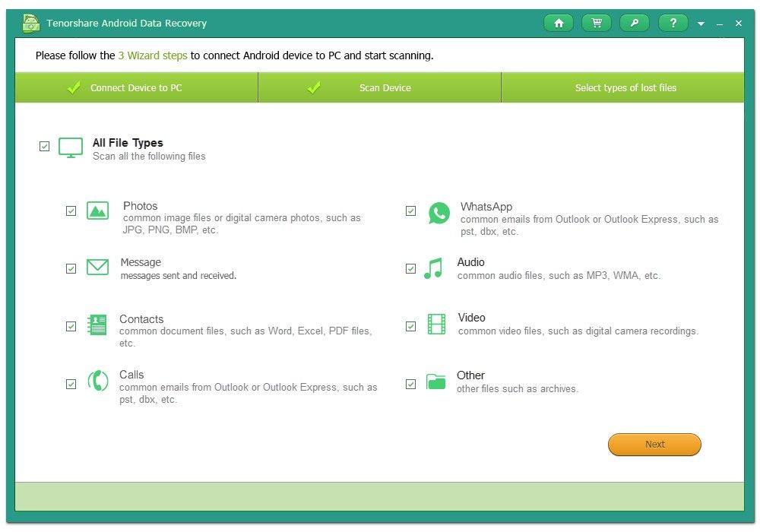This screenshot has height=532, width=760.
Task: Click 'messages sent and received.' description
Action: [x=179, y=276]
